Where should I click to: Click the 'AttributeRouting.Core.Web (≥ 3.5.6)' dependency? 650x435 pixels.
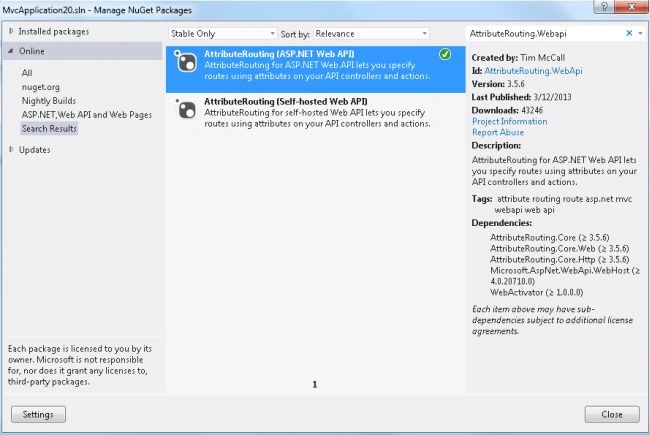click(x=559, y=248)
